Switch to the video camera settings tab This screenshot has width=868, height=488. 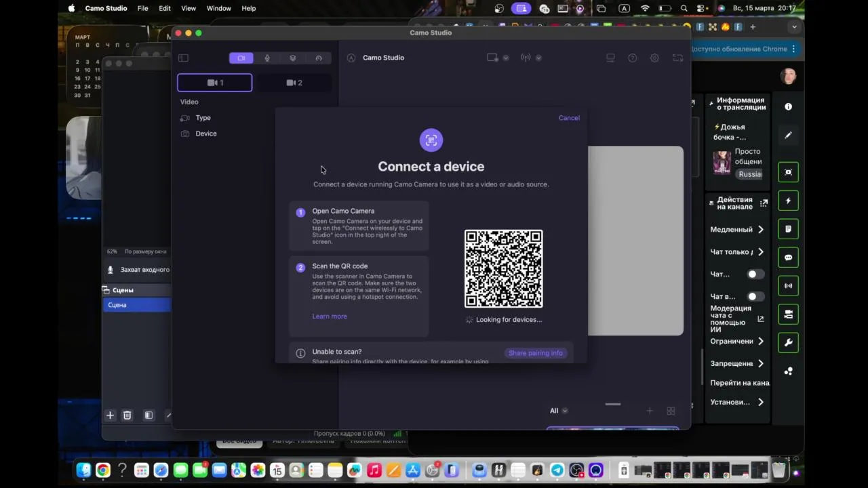(241, 58)
